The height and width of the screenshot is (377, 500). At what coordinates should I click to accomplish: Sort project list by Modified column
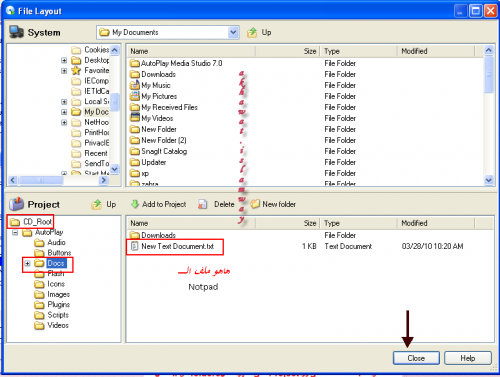pyautogui.click(x=435, y=223)
